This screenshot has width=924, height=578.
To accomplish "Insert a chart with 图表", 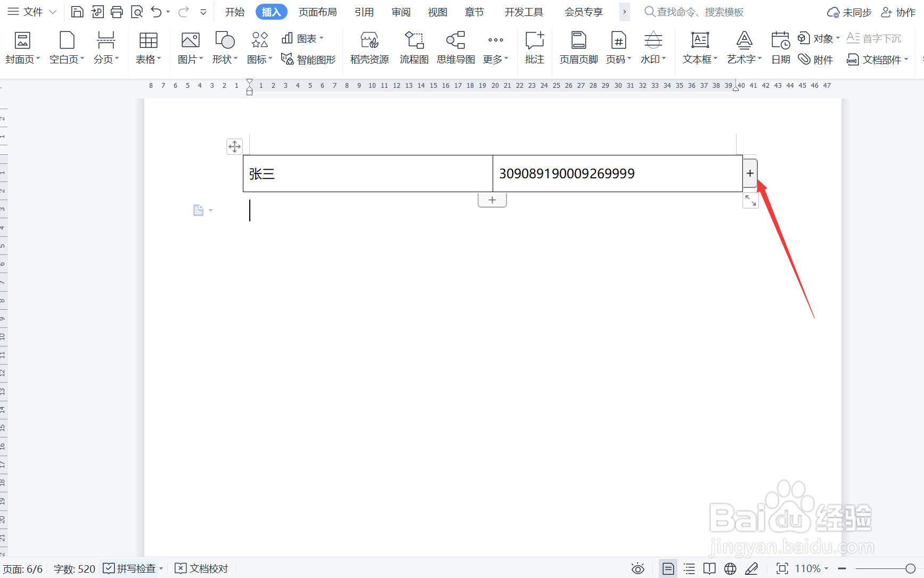I will (302, 38).
